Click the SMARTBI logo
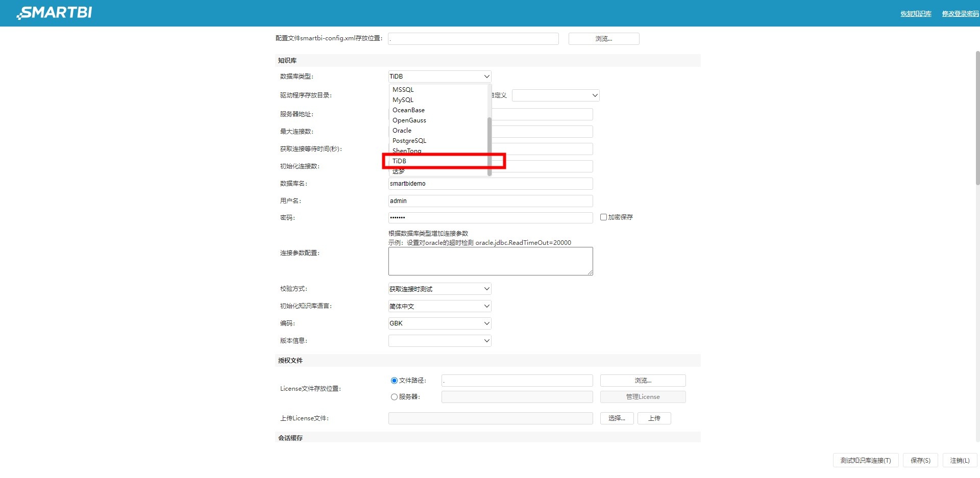 (x=54, y=13)
